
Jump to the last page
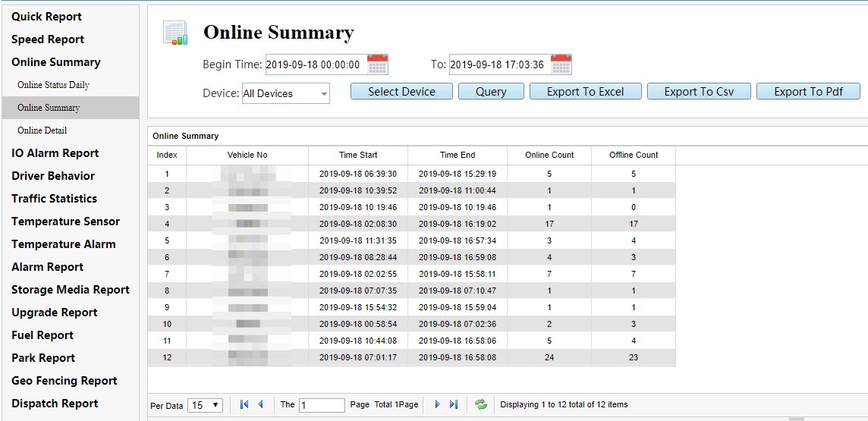454,405
